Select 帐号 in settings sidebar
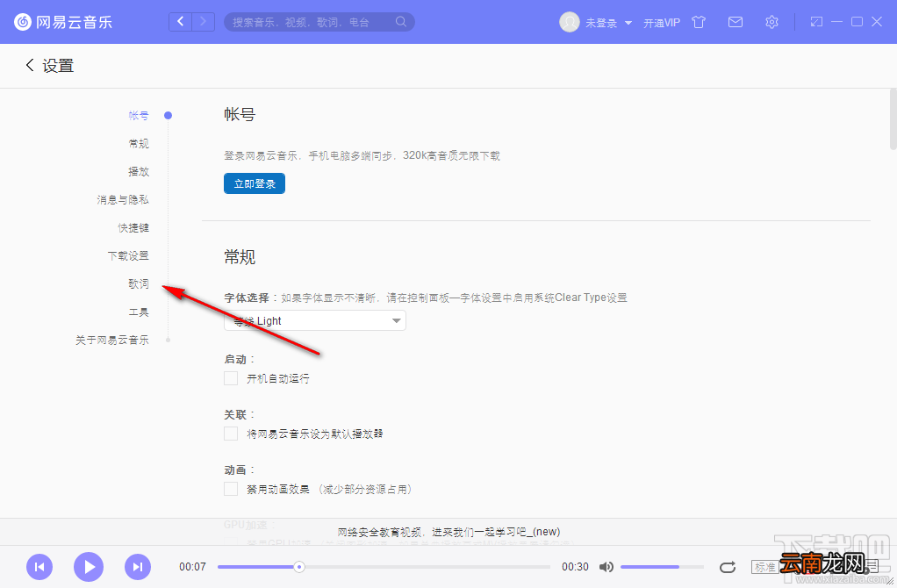 [139, 116]
